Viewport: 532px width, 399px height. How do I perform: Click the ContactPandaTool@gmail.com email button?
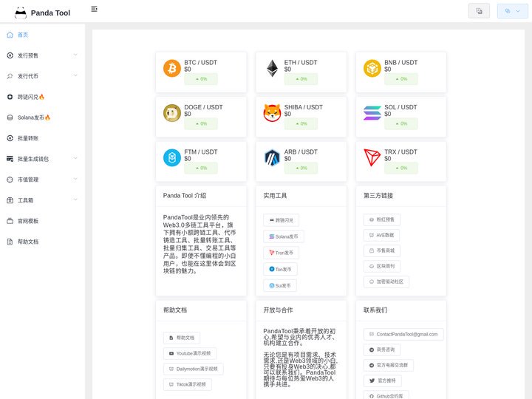(x=403, y=334)
